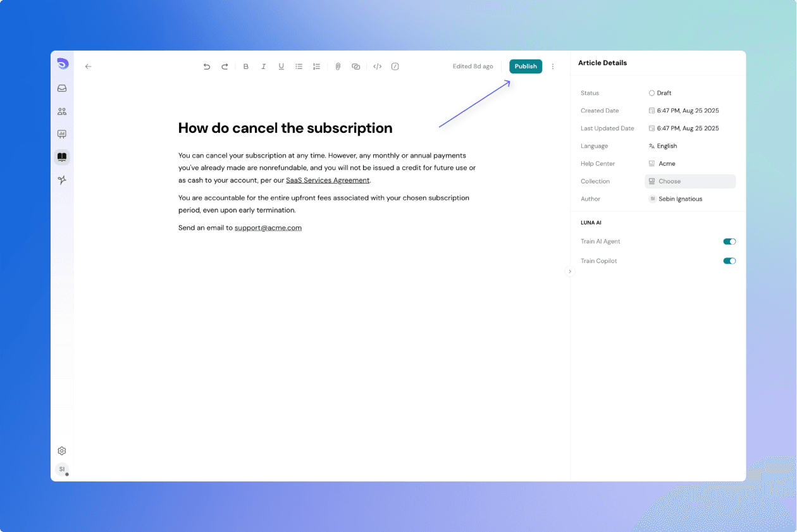Open the AI spark tool in the sidebar
Image resolution: width=797 pixels, height=532 pixels.
pyautogui.click(x=61, y=180)
